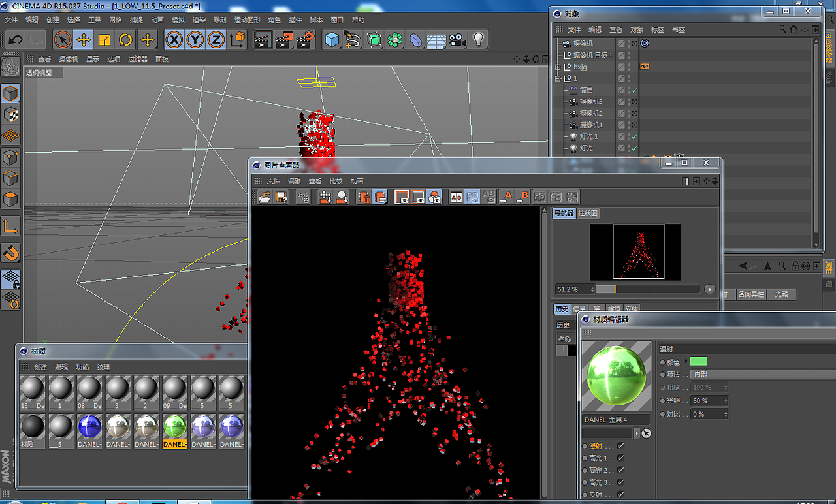This screenshot has height=504, width=836.
Task: Open the green array modeling icon
Action: (x=395, y=40)
